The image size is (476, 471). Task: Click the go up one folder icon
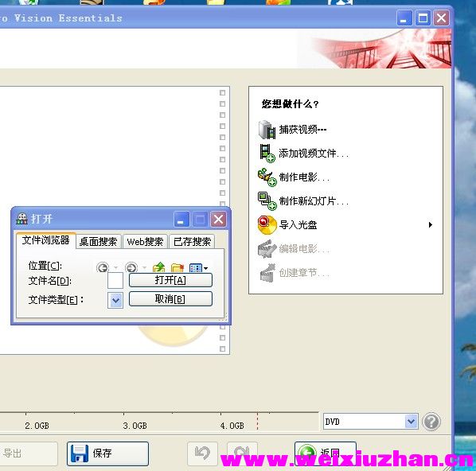[x=158, y=267]
